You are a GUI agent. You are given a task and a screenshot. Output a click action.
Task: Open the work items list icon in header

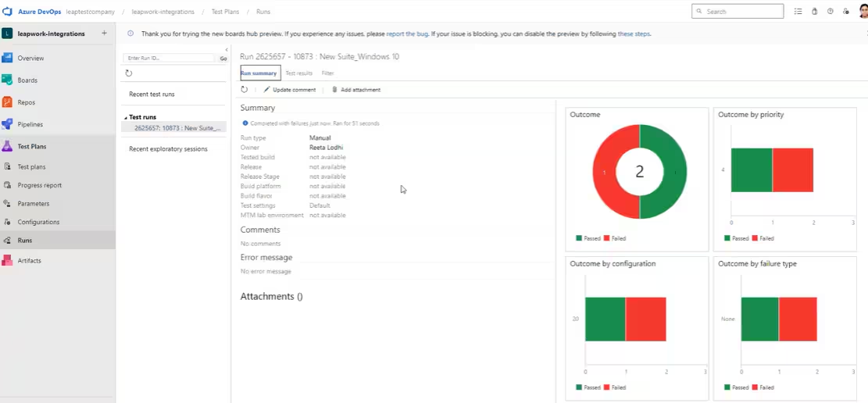point(798,12)
